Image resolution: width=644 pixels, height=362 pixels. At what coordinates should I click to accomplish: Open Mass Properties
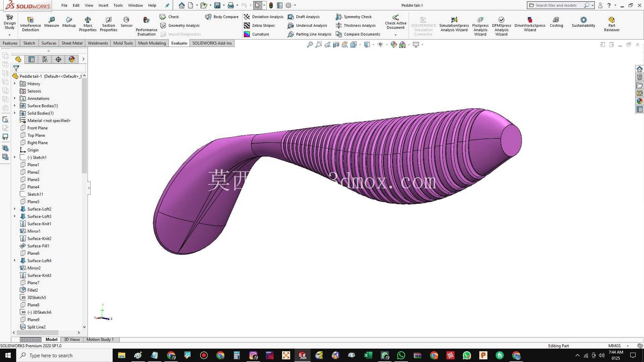pos(88,24)
